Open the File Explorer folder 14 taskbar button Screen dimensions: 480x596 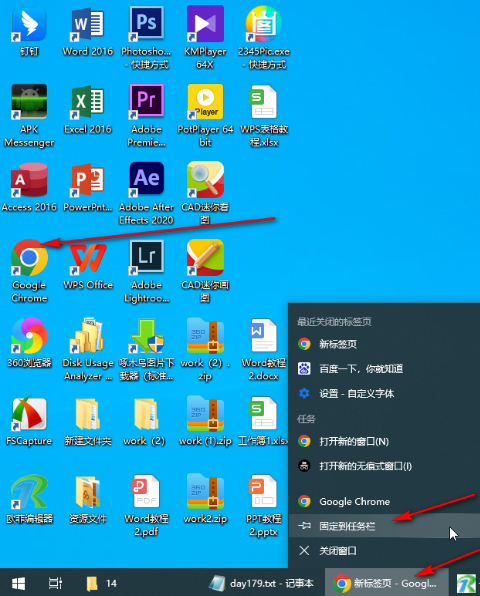[101, 583]
